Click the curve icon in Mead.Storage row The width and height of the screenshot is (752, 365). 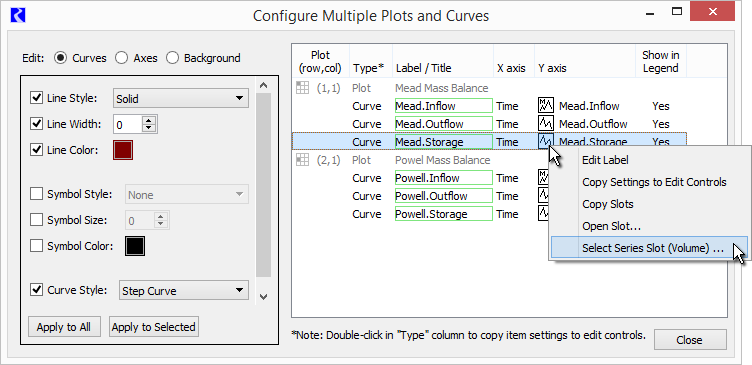(x=546, y=141)
